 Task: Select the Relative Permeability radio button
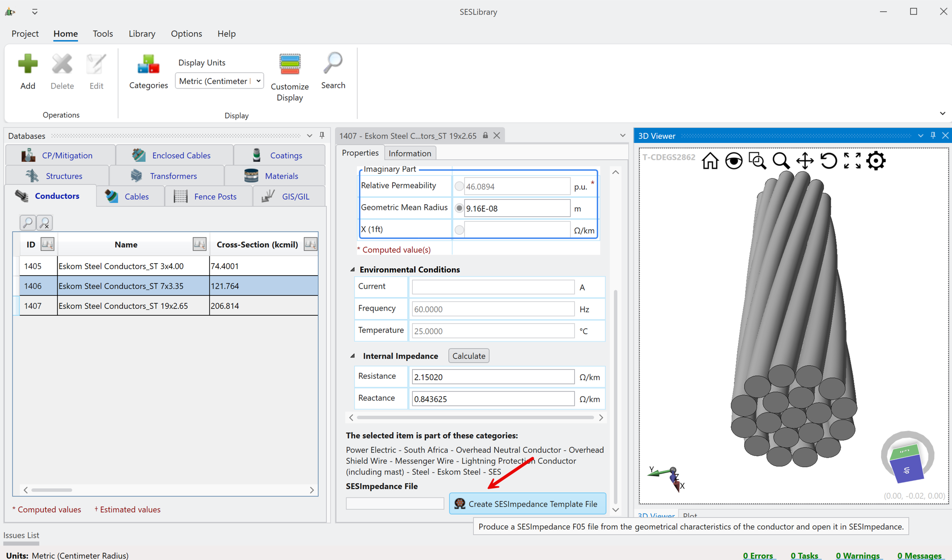tap(459, 186)
